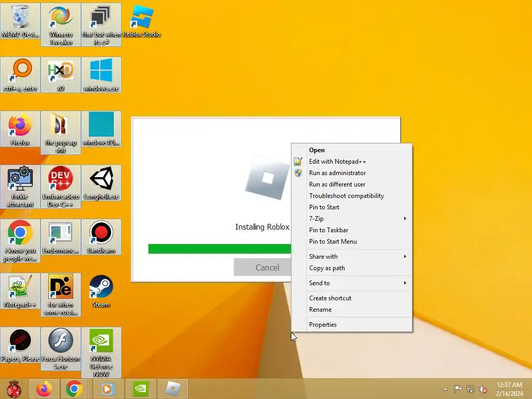Select the Bandicam desktop shortcut
The width and height of the screenshot is (532, 399).
click(101, 237)
